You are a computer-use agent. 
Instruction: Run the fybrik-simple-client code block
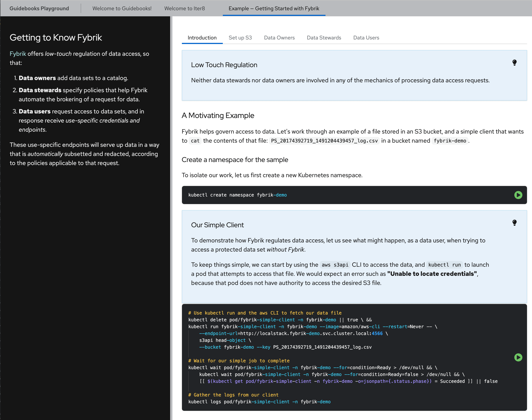[x=518, y=357]
